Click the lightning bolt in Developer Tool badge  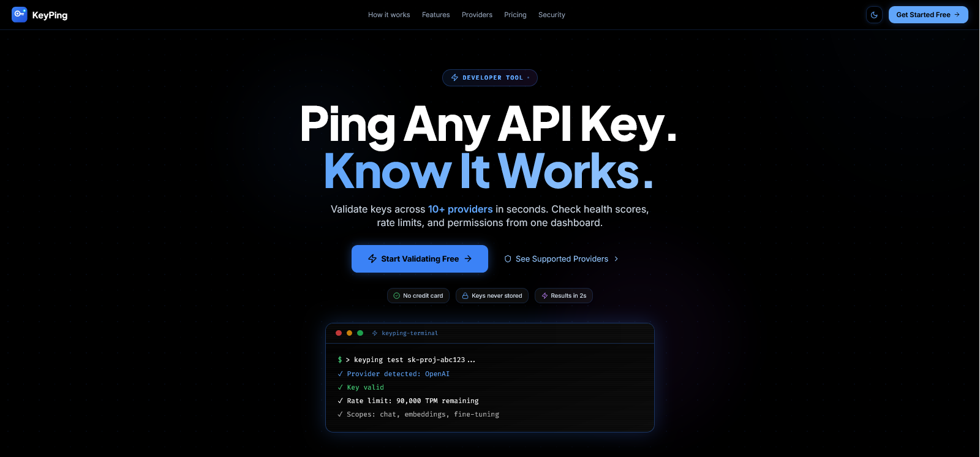pos(454,78)
